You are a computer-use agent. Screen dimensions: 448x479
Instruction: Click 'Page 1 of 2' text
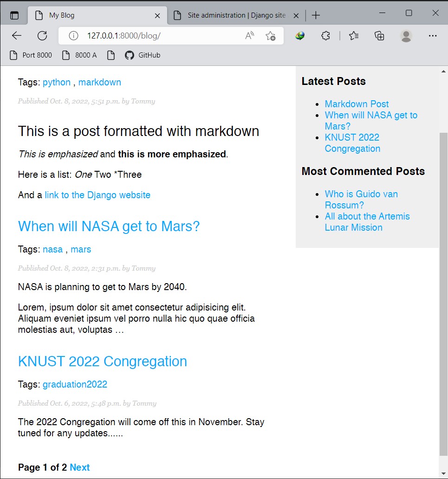click(42, 467)
